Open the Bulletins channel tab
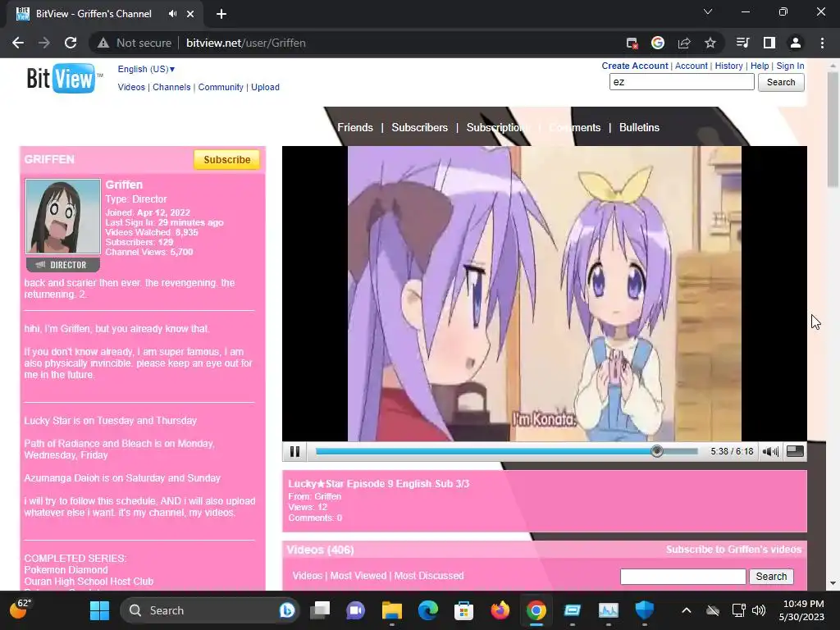 pyautogui.click(x=639, y=127)
